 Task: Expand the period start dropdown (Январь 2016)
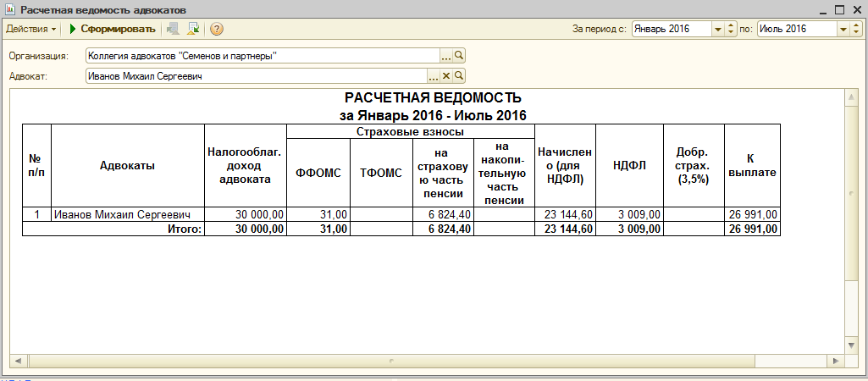718,29
